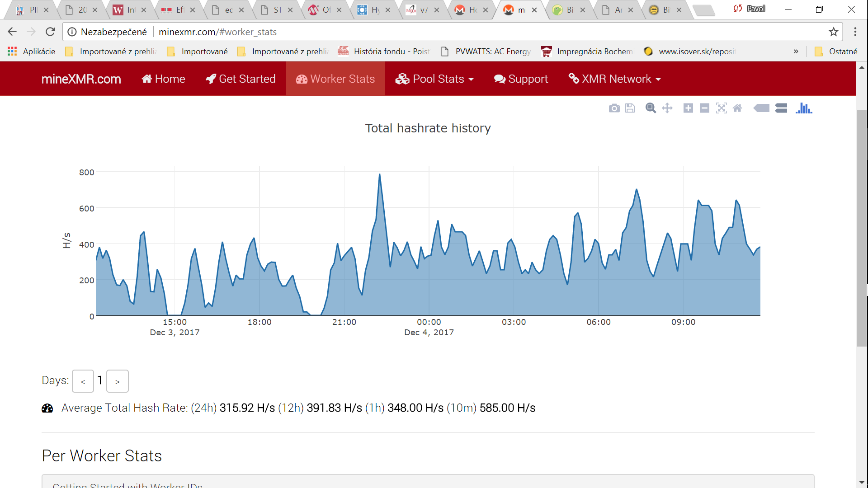Increase days with the > button
The height and width of the screenshot is (488, 868).
point(118,381)
